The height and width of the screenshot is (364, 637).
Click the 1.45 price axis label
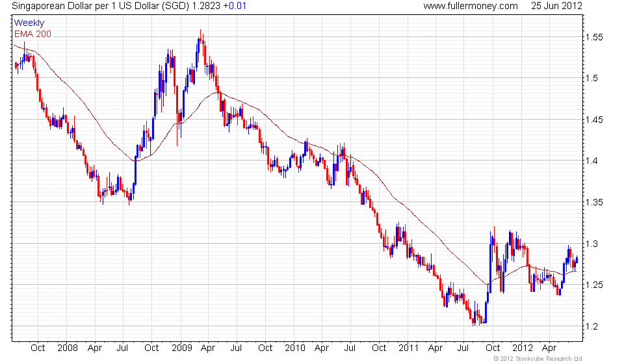[594, 120]
